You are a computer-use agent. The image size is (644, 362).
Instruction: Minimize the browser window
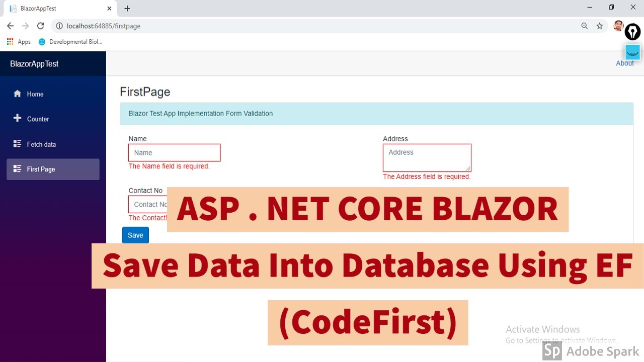(x=589, y=7)
